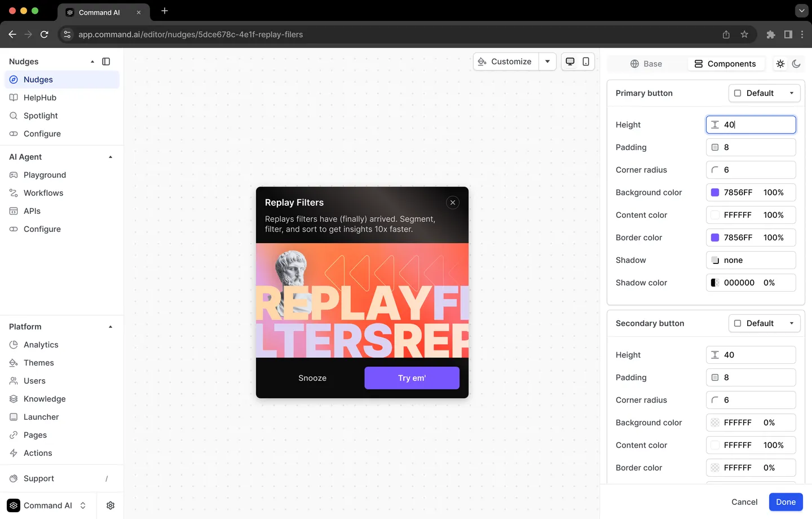The width and height of the screenshot is (812, 519).
Task: Open AI Agent Playground
Action: click(x=62, y=175)
